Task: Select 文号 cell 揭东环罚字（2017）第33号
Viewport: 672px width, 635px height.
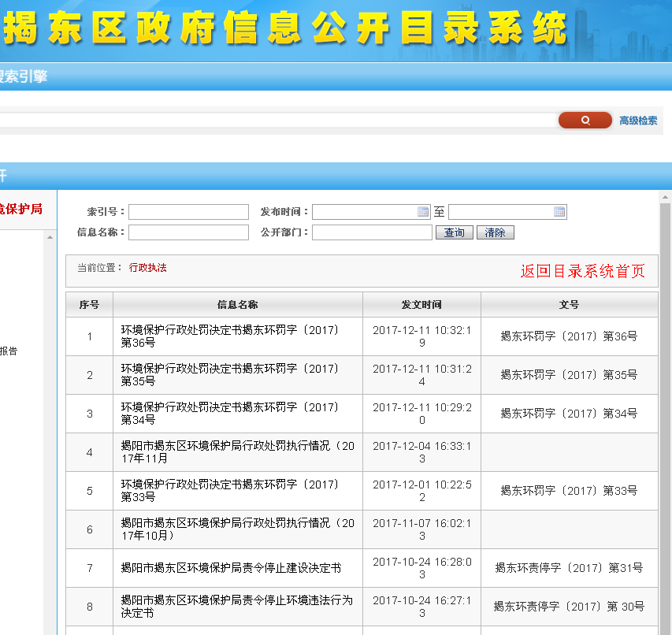Action: click(569, 491)
